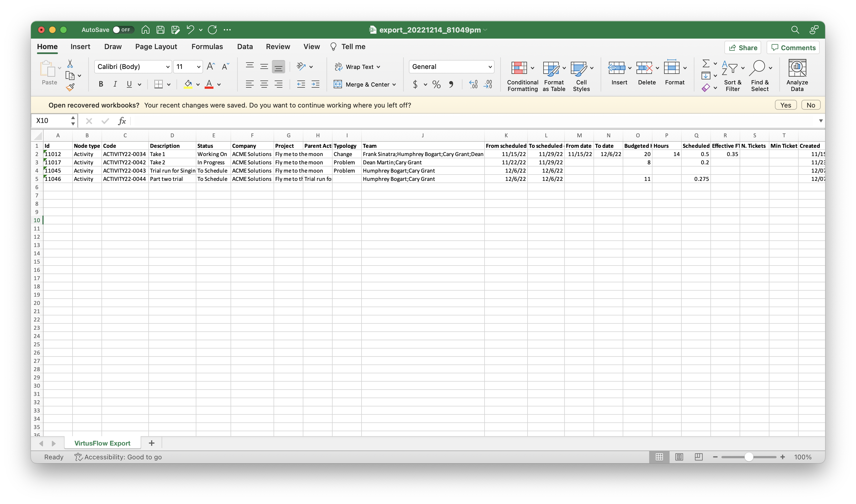
Task: Toggle the AutoSave switch
Action: pyautogui.click(x=123, y=30)
